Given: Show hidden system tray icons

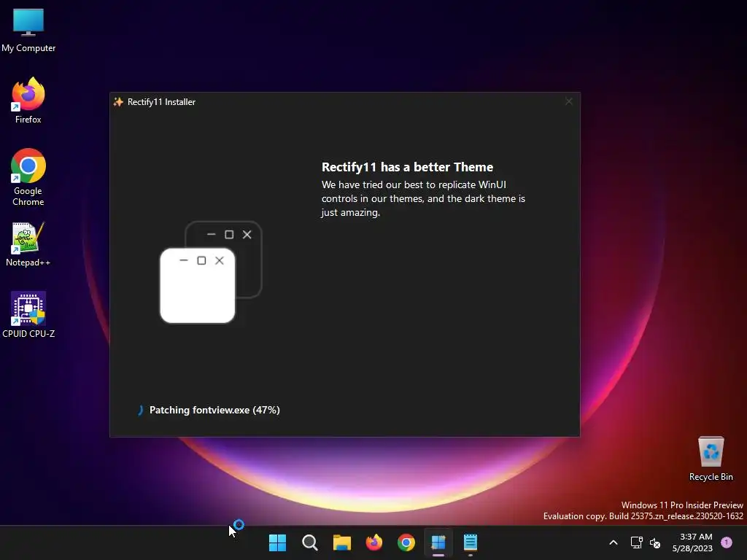Looking at the screenshot, I should pyautogui.click(x=614, y=542).
